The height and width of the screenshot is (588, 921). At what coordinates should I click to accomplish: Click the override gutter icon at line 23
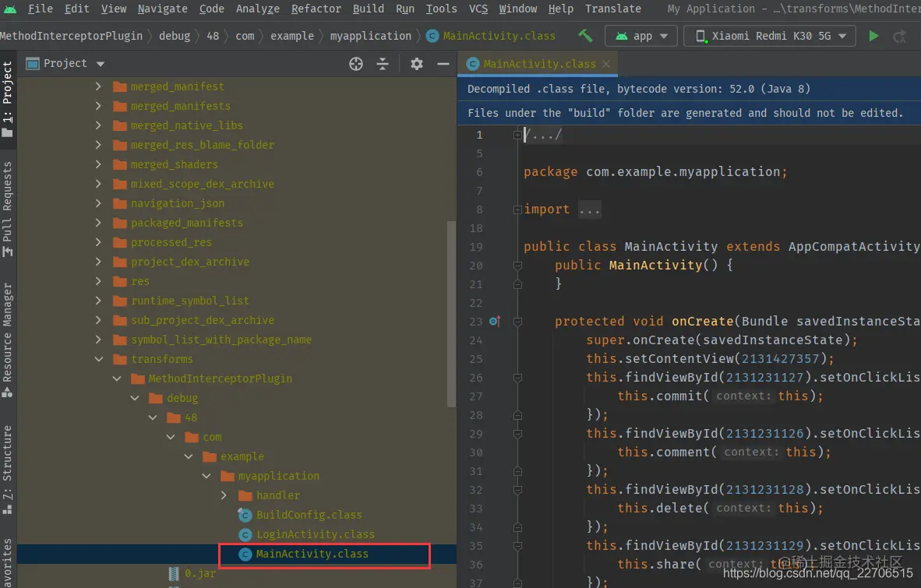coord(495,321)
